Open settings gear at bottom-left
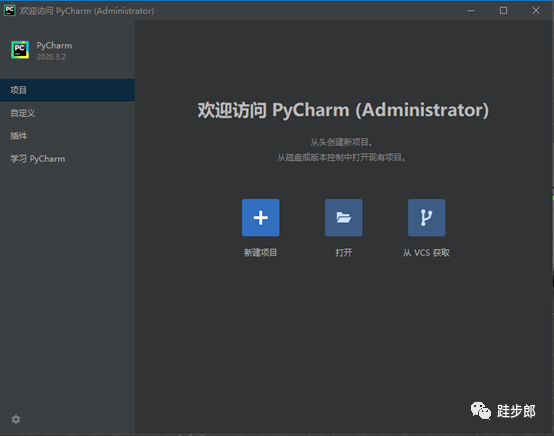 16,419
